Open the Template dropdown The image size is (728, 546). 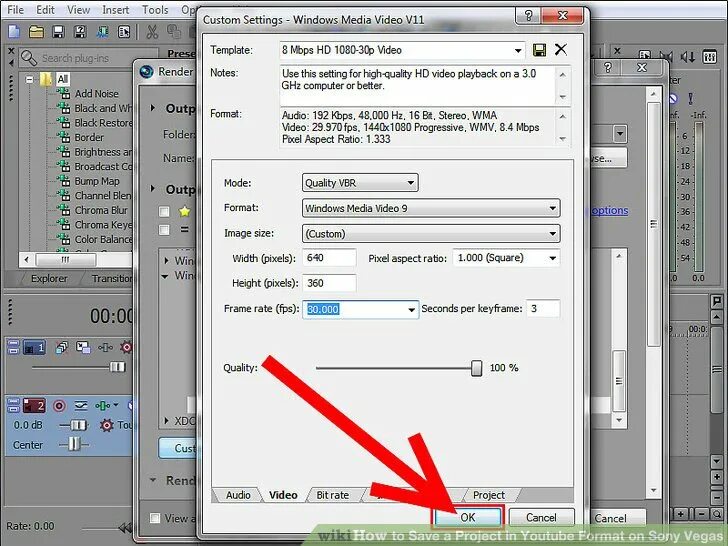[518, 50]
